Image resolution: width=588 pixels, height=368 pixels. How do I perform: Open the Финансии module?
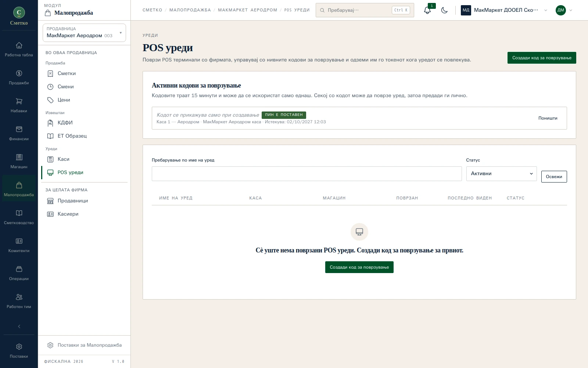19,134
